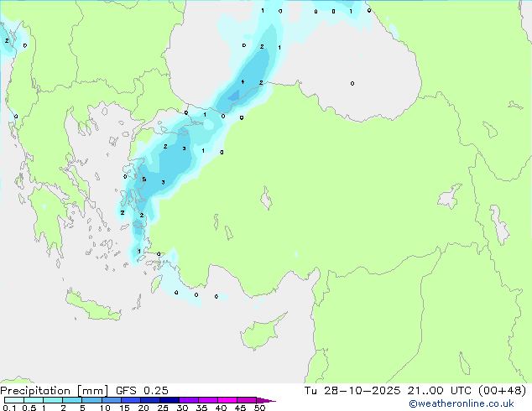532x411 pixels.
Task: Pick the 0.5–1 mm legend color swatch
Action: pyautogui.click(x=34, y=400)
